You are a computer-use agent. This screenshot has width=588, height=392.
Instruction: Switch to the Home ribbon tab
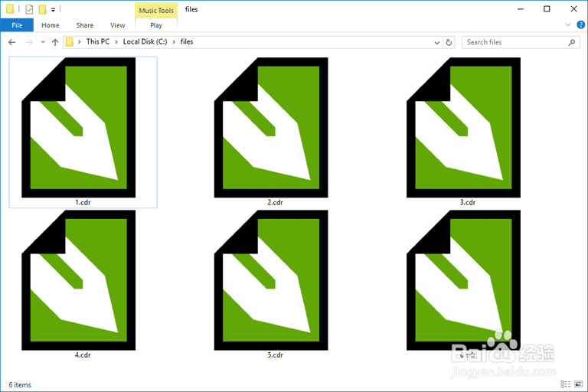coord(51,25)
